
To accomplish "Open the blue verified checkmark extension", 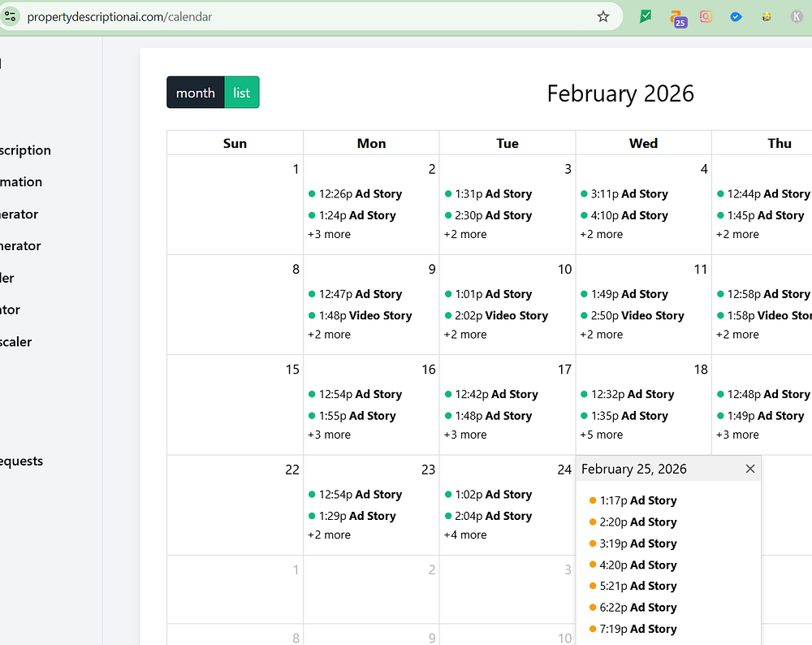I will (x=736, y=17).
